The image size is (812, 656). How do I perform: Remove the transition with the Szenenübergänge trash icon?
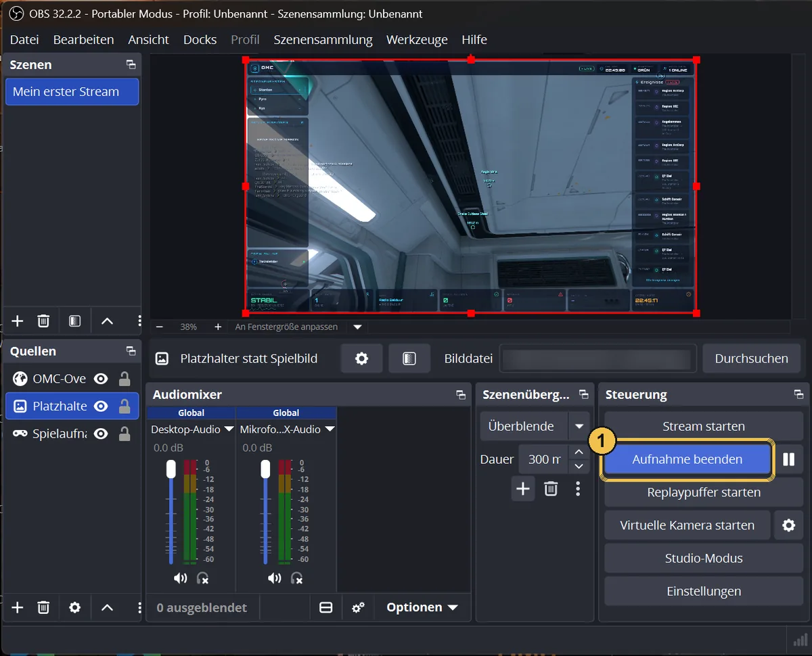[x=551, y=488]
